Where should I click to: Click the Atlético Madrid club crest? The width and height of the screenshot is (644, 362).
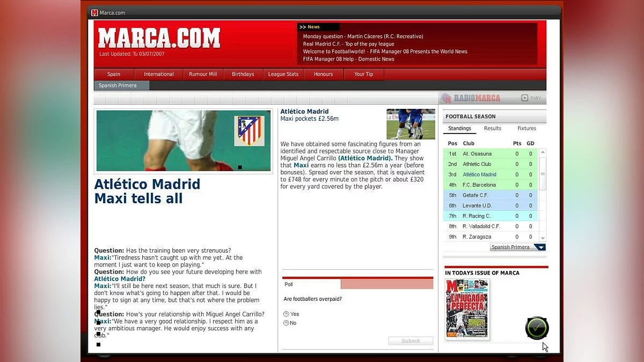(x=249, y=130)
